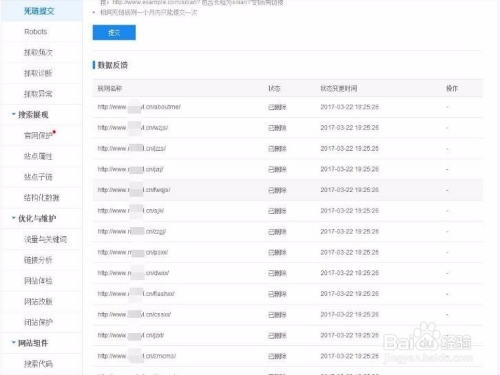Click 已删除 status in the wzjs row

tap(277, 128)
